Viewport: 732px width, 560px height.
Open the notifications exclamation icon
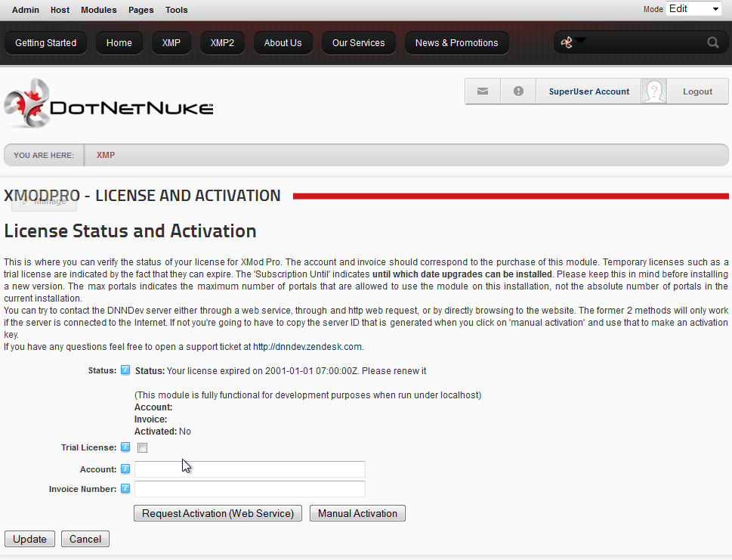click(x=518, y=91)
